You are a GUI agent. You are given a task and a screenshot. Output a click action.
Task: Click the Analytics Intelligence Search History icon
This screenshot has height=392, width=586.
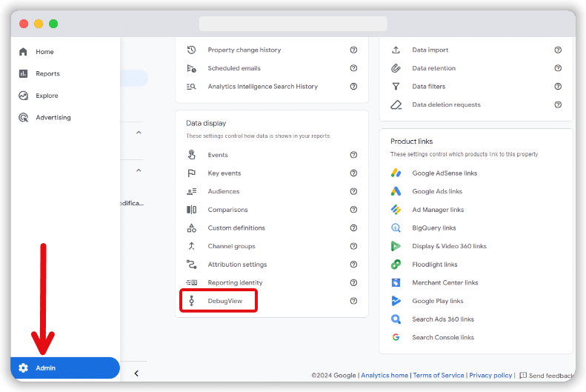191,86
